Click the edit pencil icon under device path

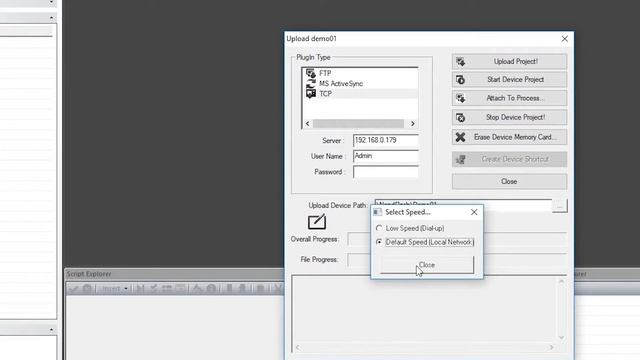pos(317,222)
